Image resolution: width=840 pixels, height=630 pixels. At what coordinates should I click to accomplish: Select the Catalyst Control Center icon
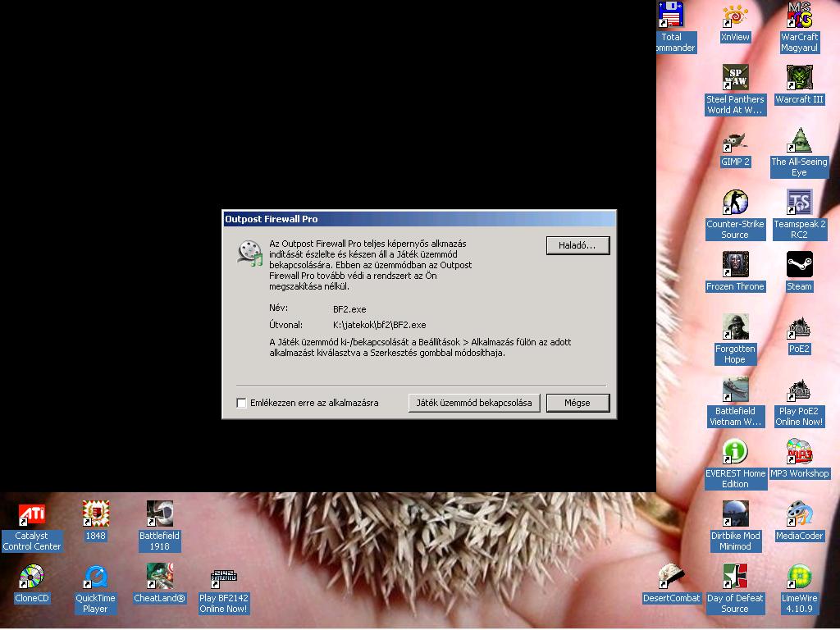31,515
